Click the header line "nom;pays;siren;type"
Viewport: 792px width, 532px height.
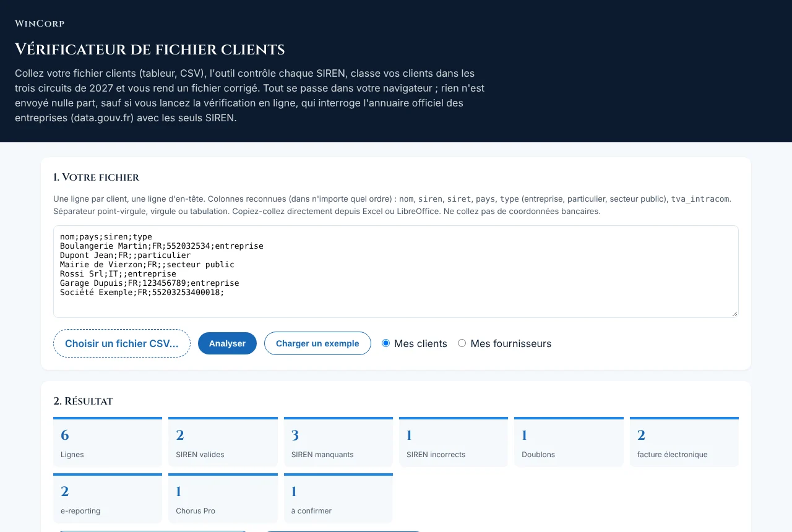tap(106, 237)
